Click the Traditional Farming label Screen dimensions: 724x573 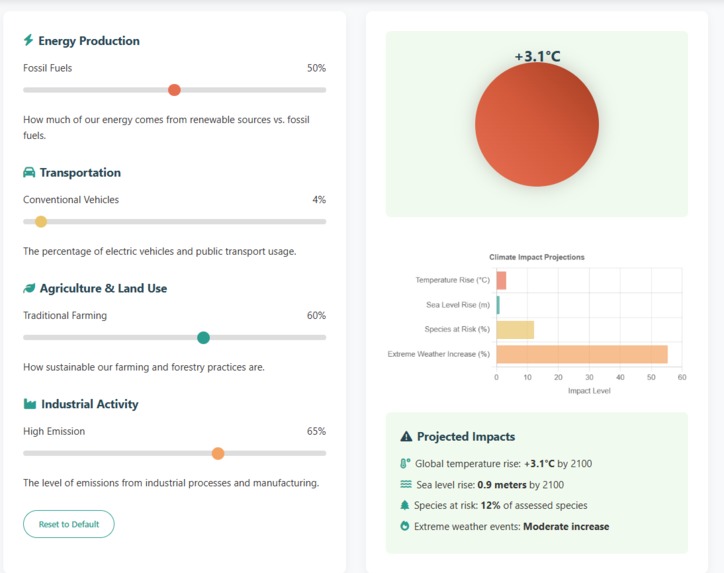(x=65, y=315)
